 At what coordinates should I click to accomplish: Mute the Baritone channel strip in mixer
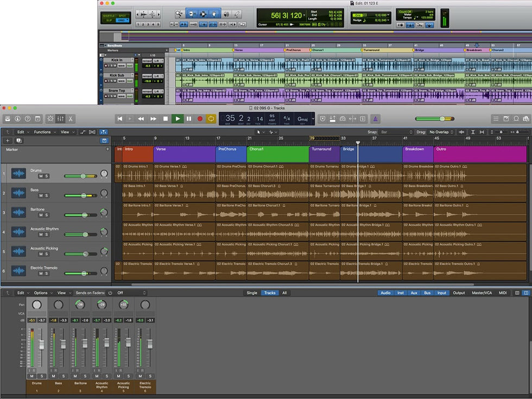coord(75,376)
